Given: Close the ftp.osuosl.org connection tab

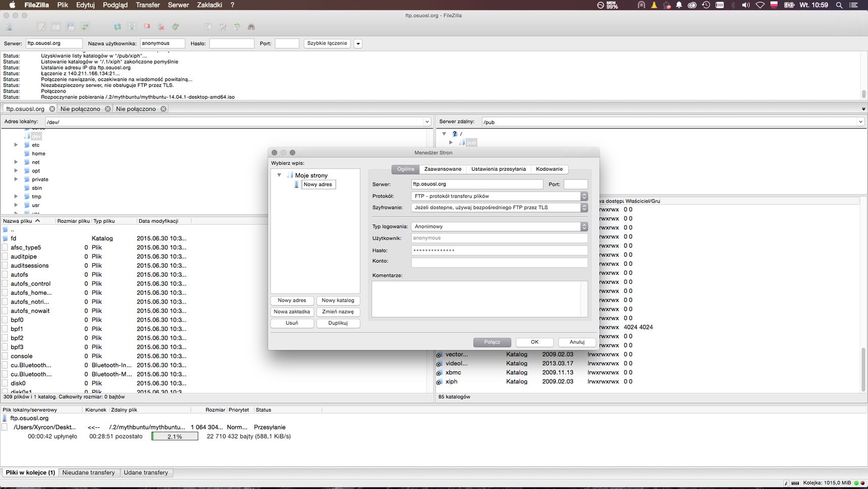Looking at the screenshot, I should pyautogui.click(x=52, y=109).
